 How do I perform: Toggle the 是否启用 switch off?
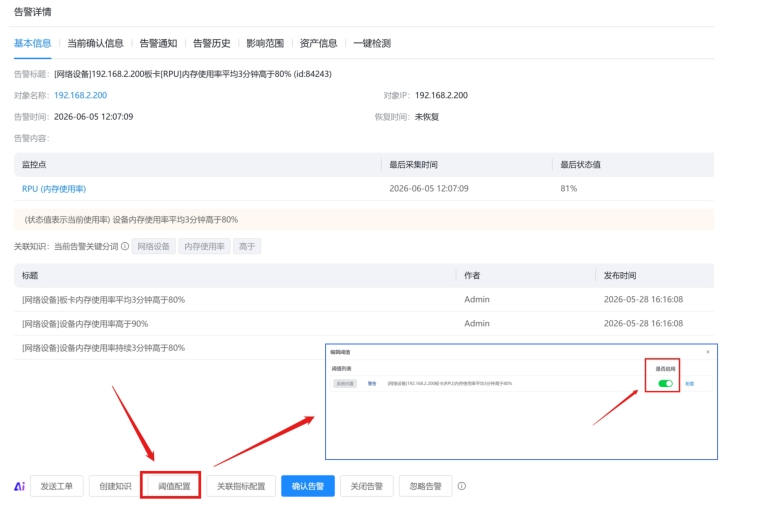(x=665, y=383)
